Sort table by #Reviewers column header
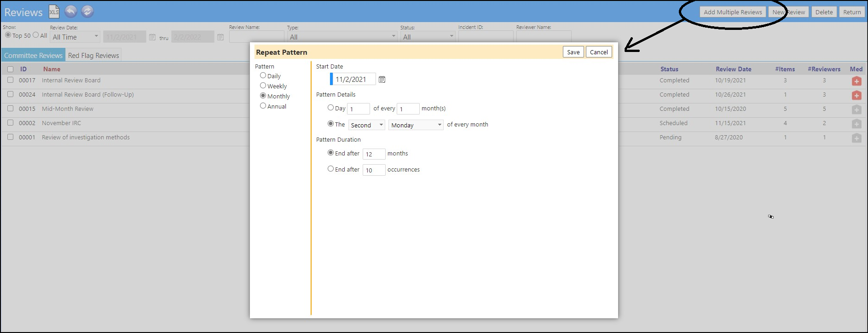 click(x=824, y=69)
